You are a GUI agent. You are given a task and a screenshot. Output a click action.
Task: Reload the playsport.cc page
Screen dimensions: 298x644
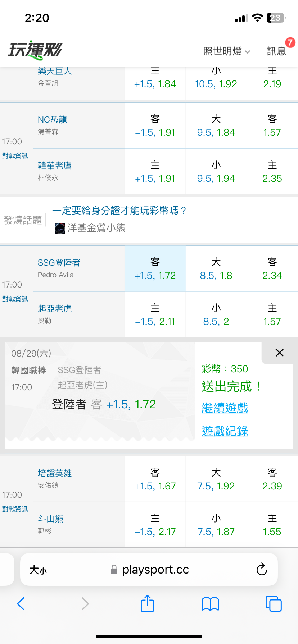coord(262,569)
